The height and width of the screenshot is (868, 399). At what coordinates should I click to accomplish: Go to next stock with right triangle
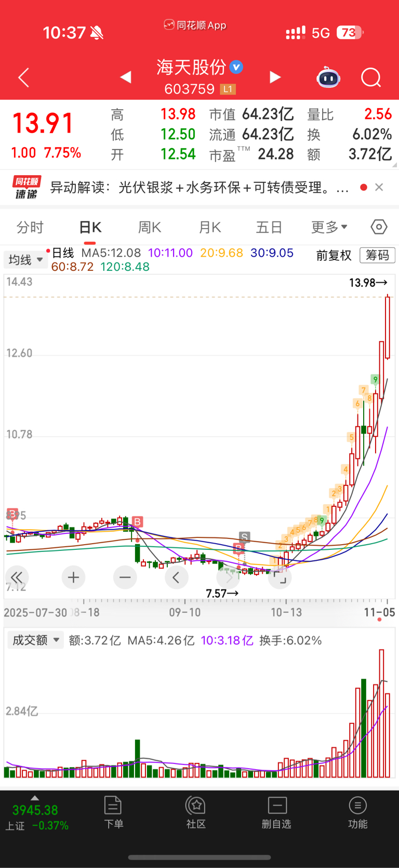[275, 77]
